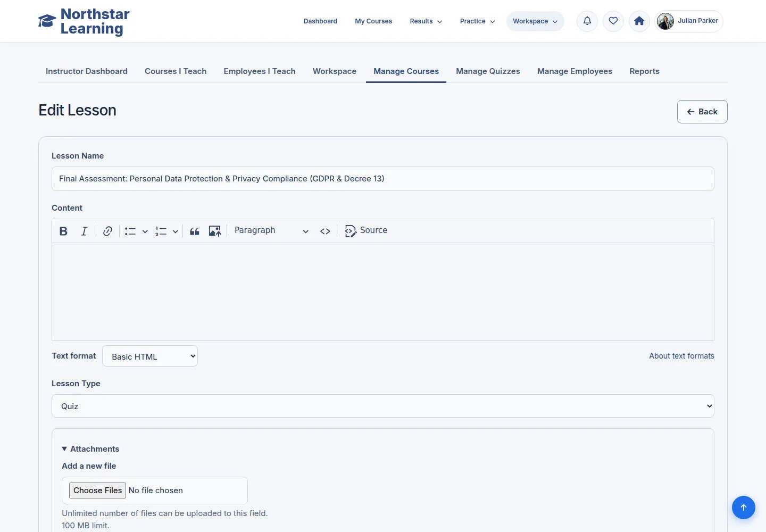Open the Manage Employees tab

click(574, 71)
